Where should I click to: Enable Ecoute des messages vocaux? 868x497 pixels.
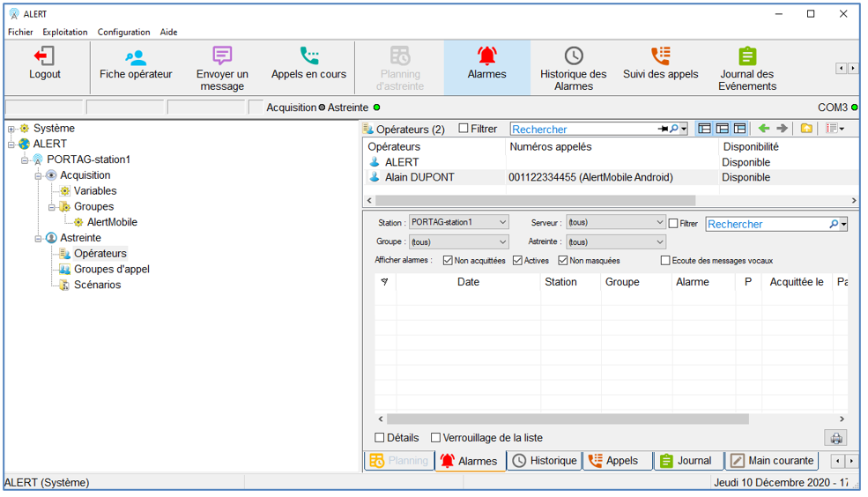[666, 261]
